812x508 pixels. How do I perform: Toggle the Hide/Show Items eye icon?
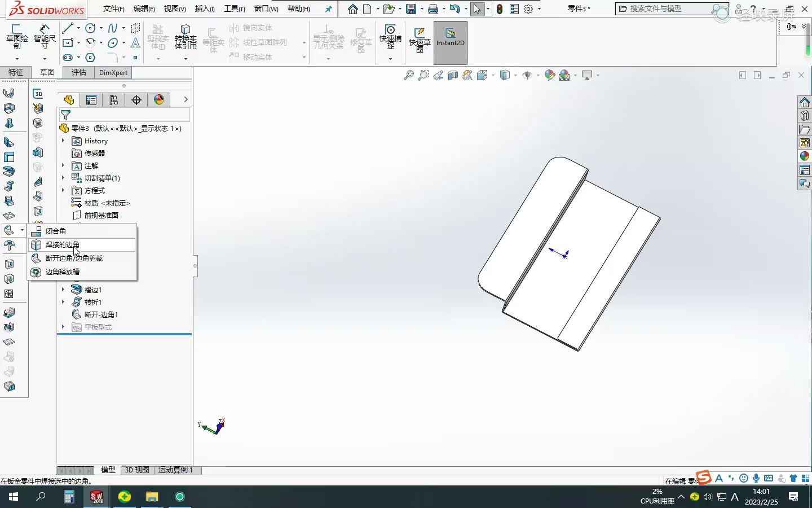(x=527, y=75)
